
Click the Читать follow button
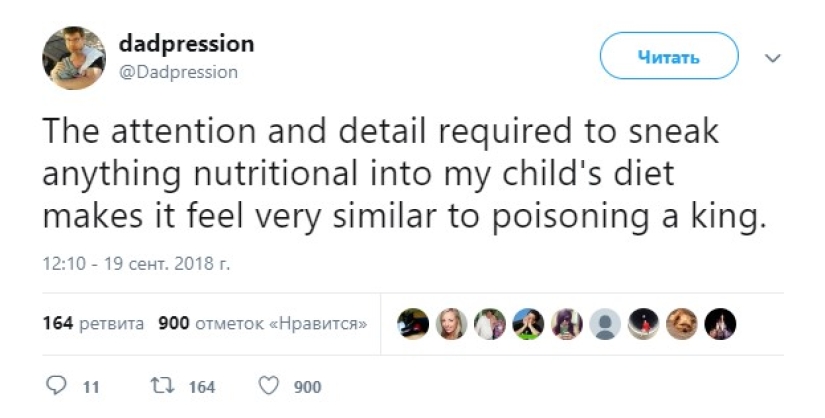click(x=668, y=57)
